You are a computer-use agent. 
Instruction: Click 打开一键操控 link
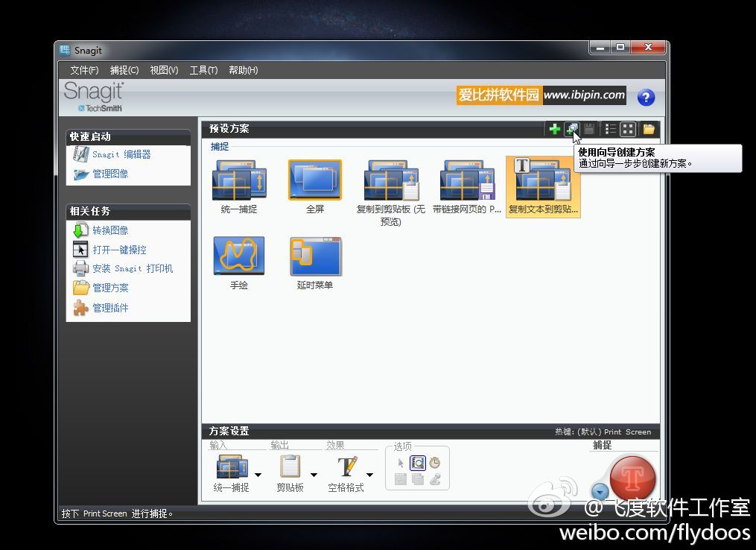point(120,250)
